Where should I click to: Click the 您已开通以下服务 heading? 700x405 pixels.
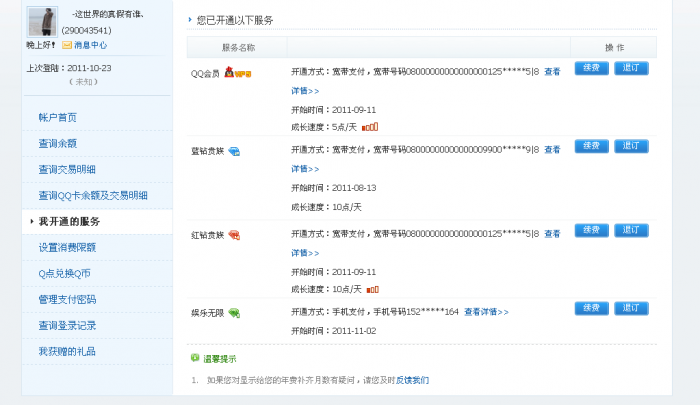point(235,20)
